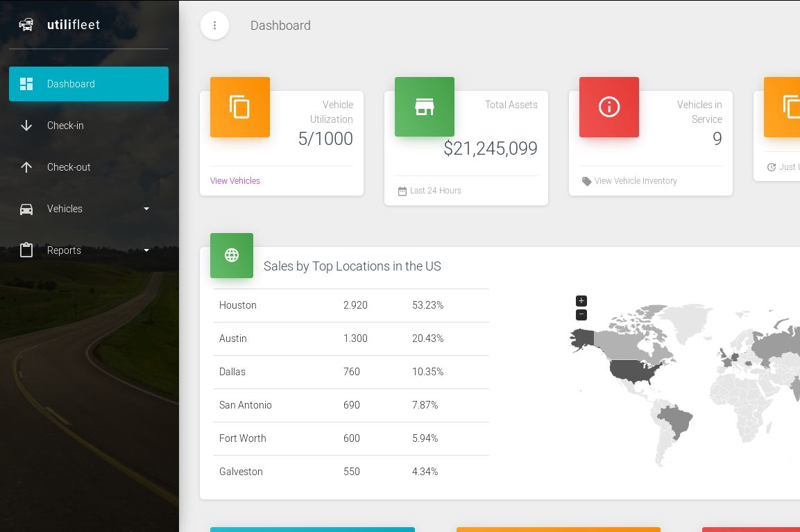The height and width of the screenshot is (532, 800).
Task: Expand the Vehicles menu dropdown arrow
Action: point(146,209)
